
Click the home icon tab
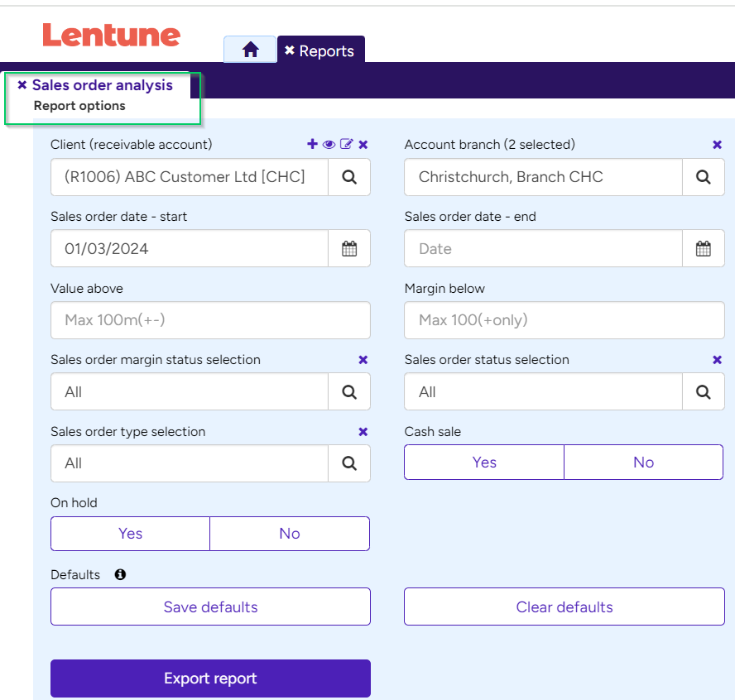click(249, 50)
